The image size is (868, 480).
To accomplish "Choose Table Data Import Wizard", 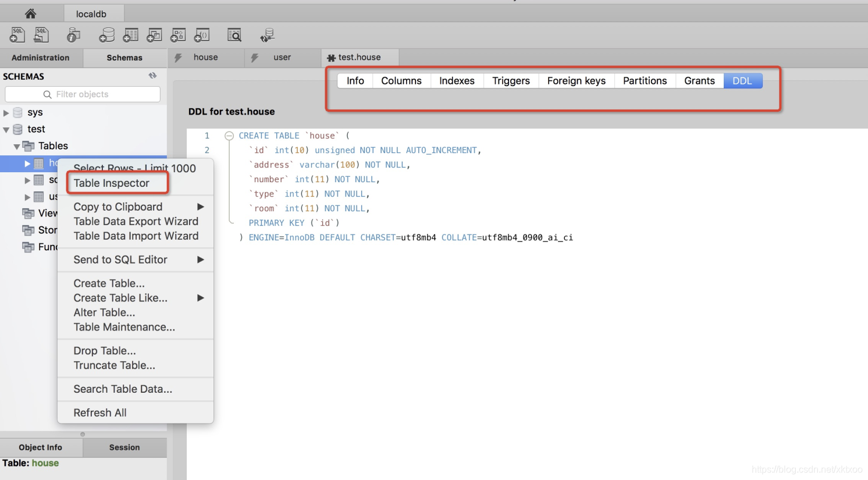I will (x=135, y=236).
